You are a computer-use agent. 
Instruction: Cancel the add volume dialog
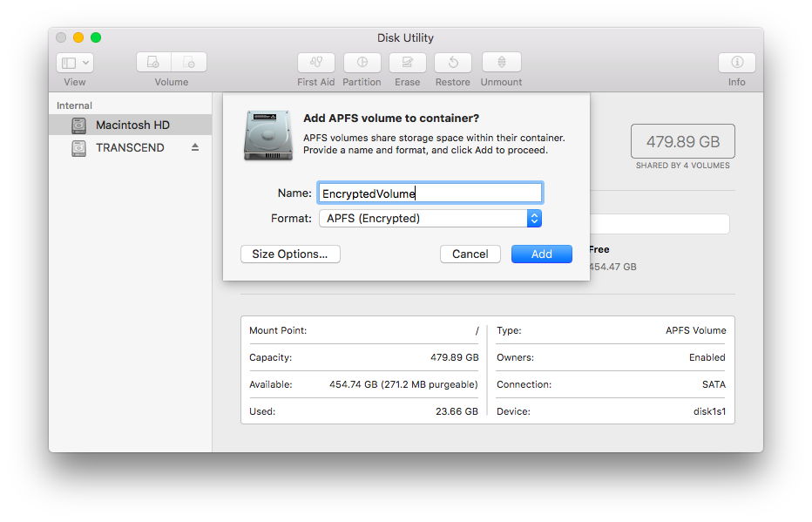(x=470, y=254)
